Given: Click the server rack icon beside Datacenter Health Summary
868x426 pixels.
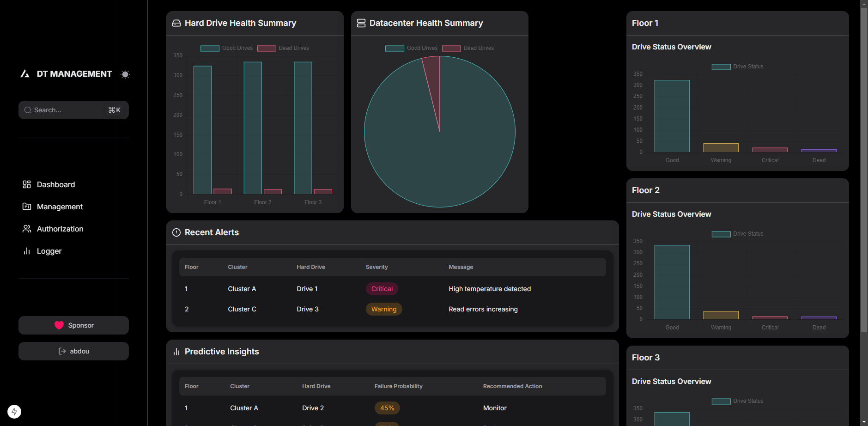Looking at the screenshot, I should click(x=361, y=23).
